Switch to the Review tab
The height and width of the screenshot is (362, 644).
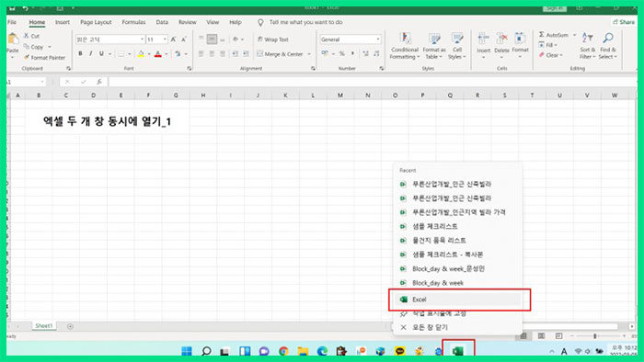[188, 22]
